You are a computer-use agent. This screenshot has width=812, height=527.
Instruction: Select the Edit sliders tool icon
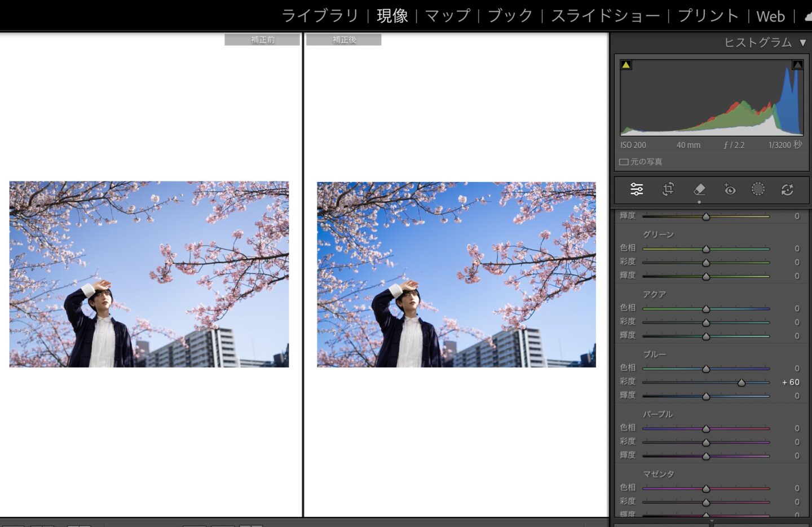(637, 189)
